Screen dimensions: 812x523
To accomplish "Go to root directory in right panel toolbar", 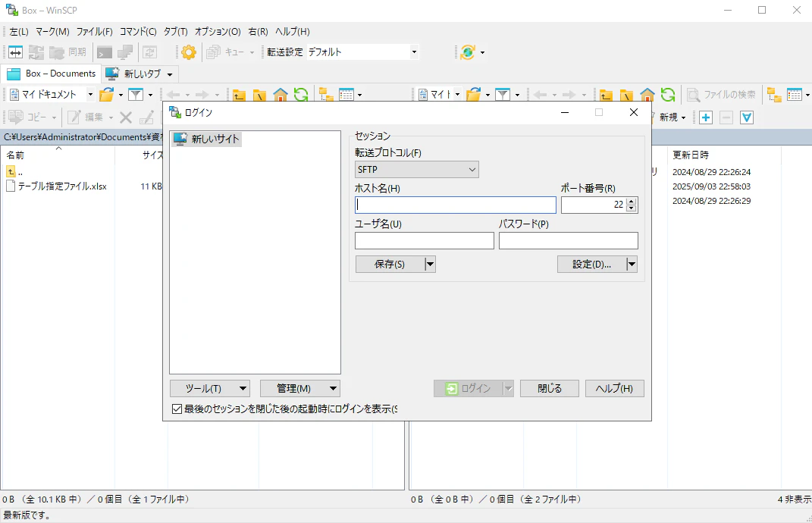I will point(626,94).
